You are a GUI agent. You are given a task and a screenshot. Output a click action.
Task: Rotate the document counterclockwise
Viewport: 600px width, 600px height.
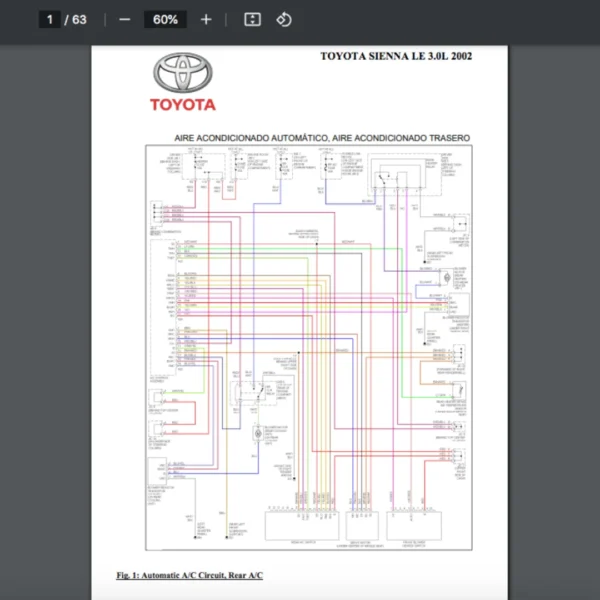pos(283,20)
